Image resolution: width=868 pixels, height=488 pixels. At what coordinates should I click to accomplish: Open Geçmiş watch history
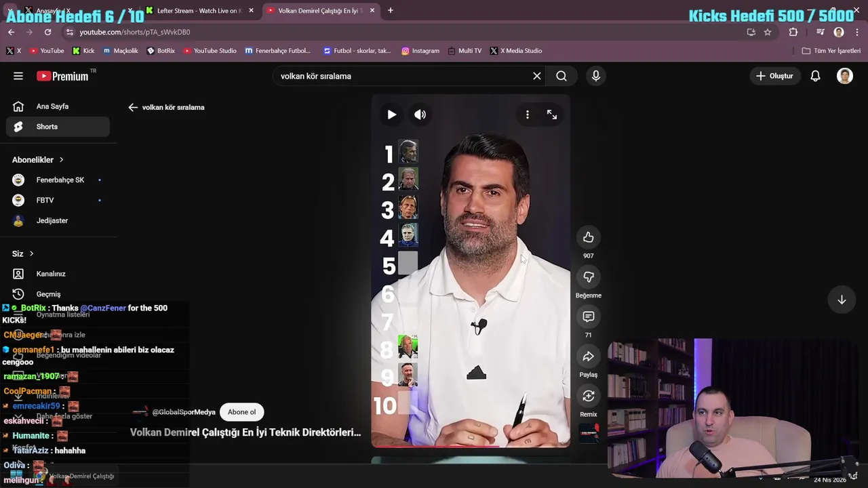coord(58,294)
